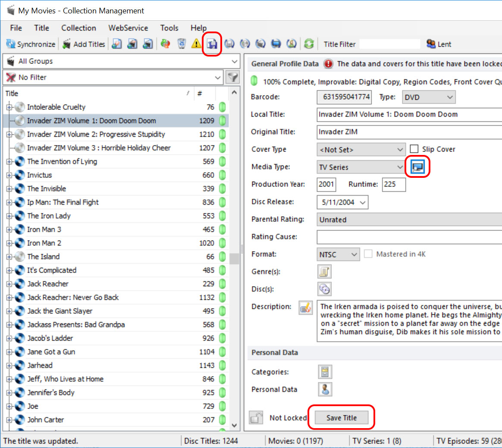Click the blue monitor round toolbar icon

click(276, 44)
